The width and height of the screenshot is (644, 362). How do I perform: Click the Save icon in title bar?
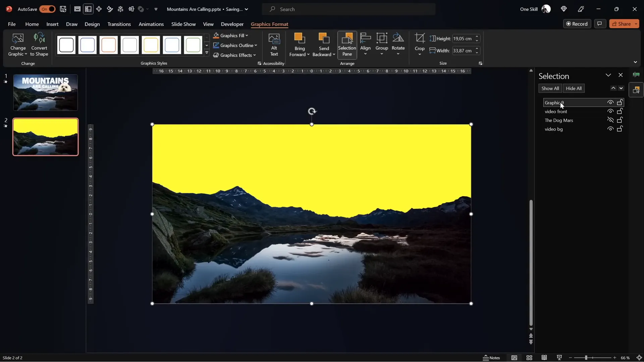click(x=63, y=9)
